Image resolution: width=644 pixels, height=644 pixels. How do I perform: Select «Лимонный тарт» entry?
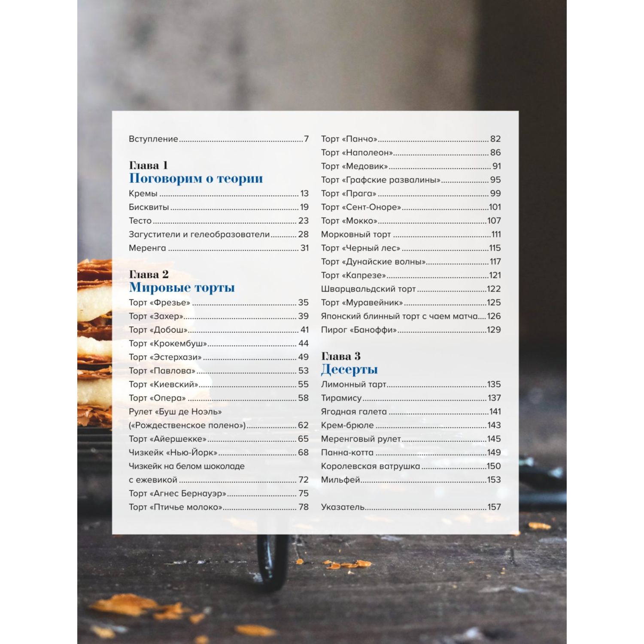click(x=411, y=384)
